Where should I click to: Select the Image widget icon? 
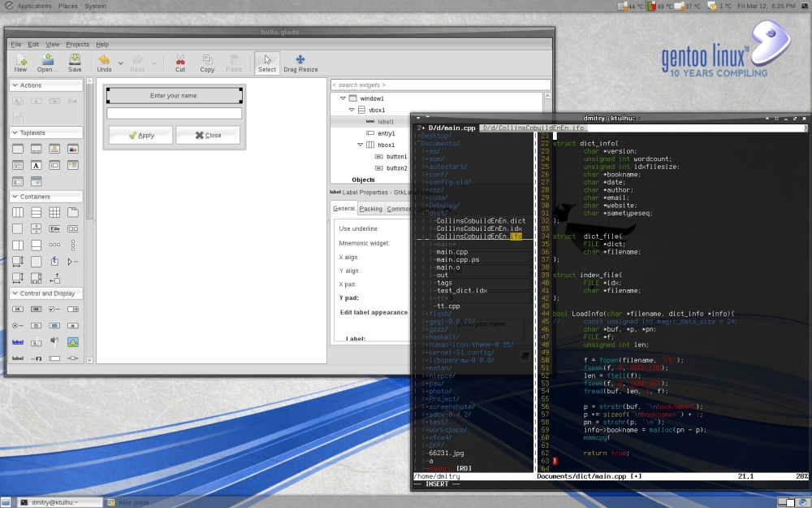pos(73,342)
